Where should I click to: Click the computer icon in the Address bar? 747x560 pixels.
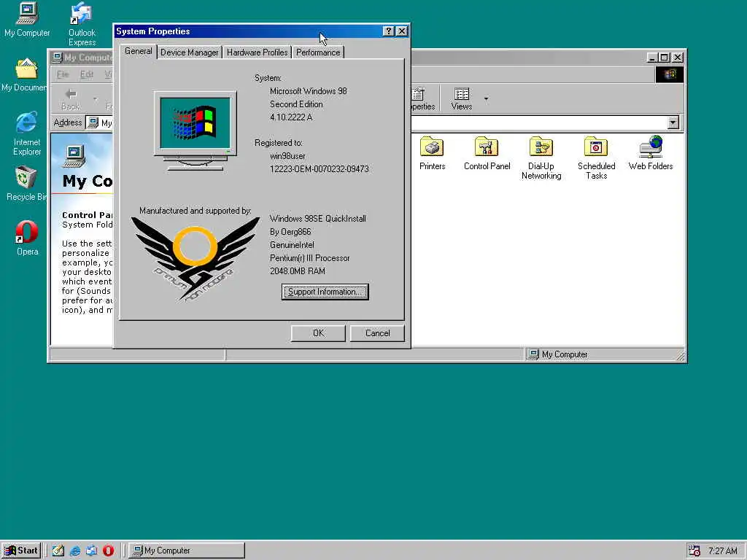(x=93, y=122)
